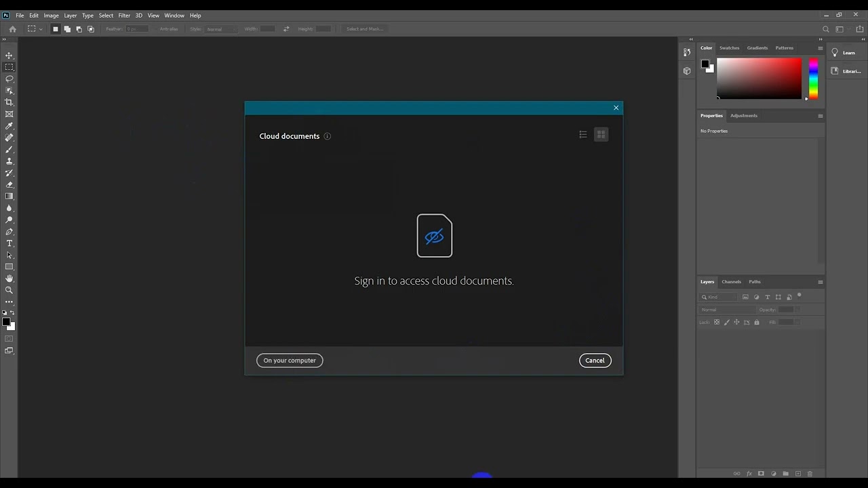Open the Libraries panel
The width and height of the screenshot is (868, 488).
[x=846, y=71]
